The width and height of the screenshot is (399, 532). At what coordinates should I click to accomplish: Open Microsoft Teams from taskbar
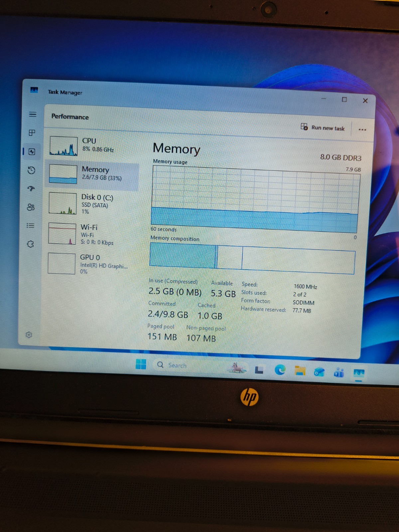pos(339,373)
